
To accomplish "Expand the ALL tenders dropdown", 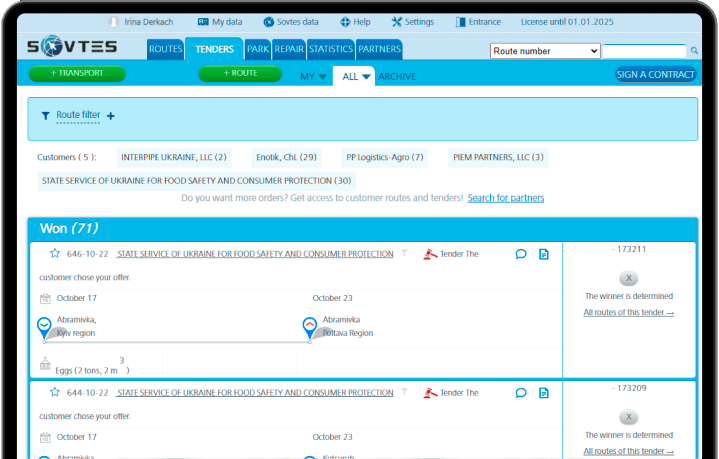I will click(x=354, y=76).
